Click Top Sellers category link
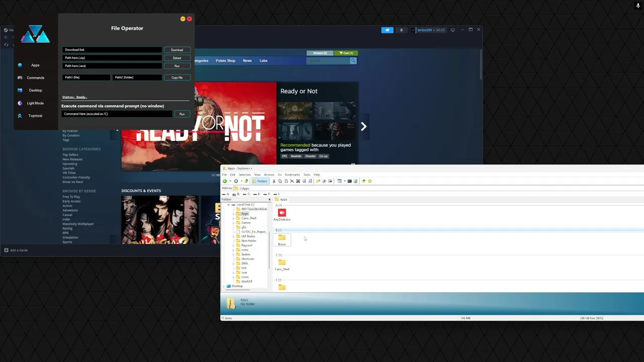The height and width of the screenshot is (362, 644). [x=70, y=155]
